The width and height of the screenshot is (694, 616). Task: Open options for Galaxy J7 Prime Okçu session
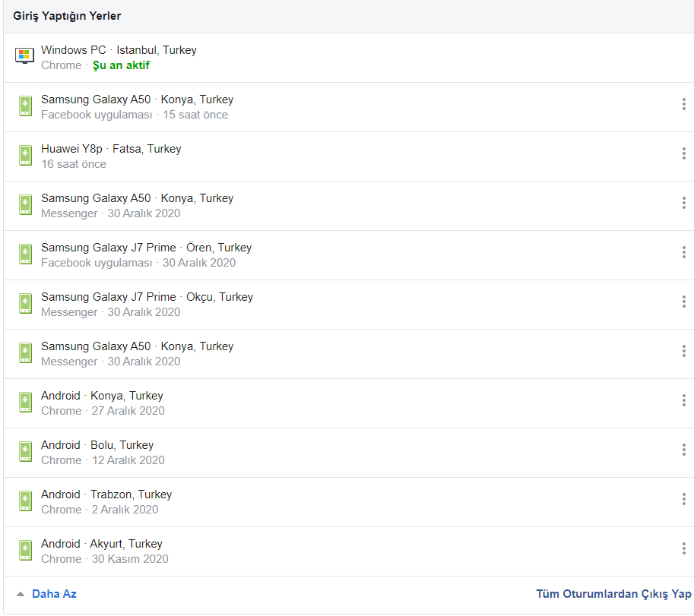coord(683,302)
